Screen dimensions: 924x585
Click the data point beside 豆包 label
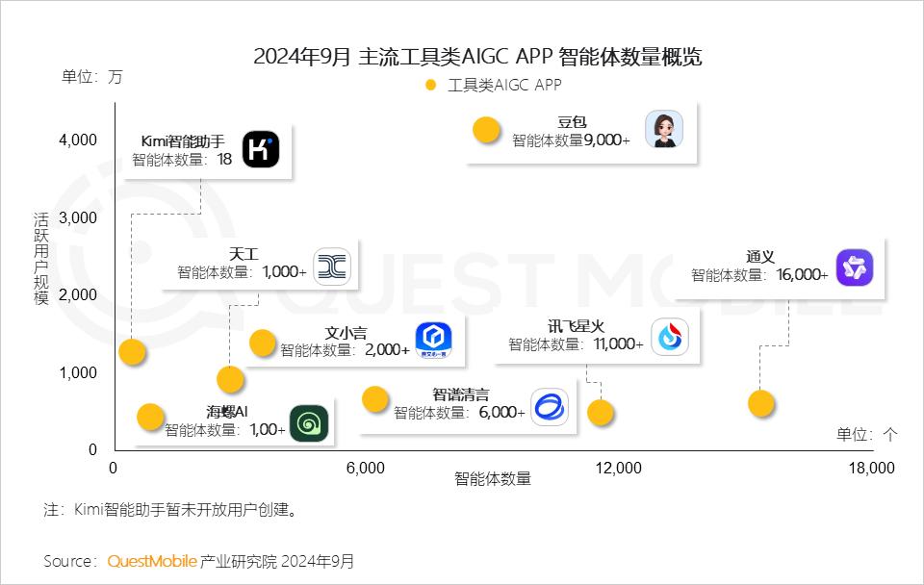tap(488, 128)
